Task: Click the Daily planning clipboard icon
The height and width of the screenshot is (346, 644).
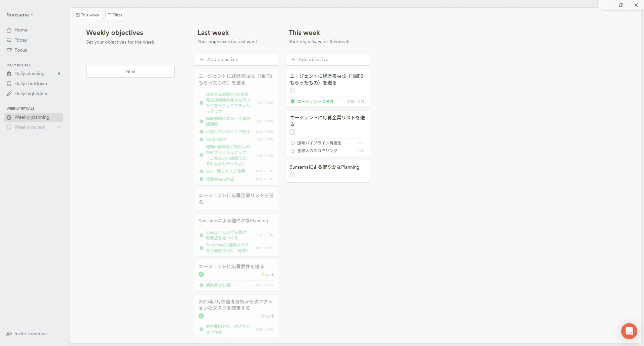Action: point(9,73)
